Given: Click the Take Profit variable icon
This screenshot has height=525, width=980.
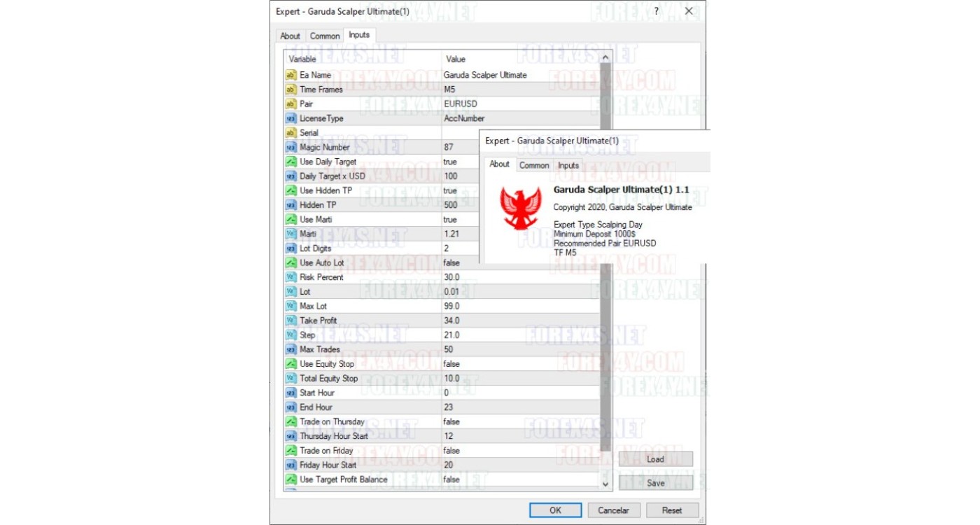Looking at the screenshot, I should click(x=291, y=321).
